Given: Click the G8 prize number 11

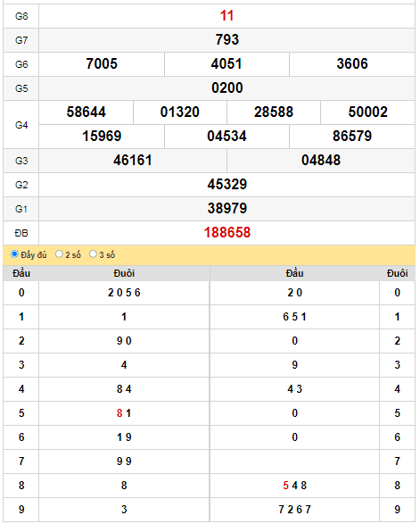Looking at the screenshot, I should coord(226,16).
